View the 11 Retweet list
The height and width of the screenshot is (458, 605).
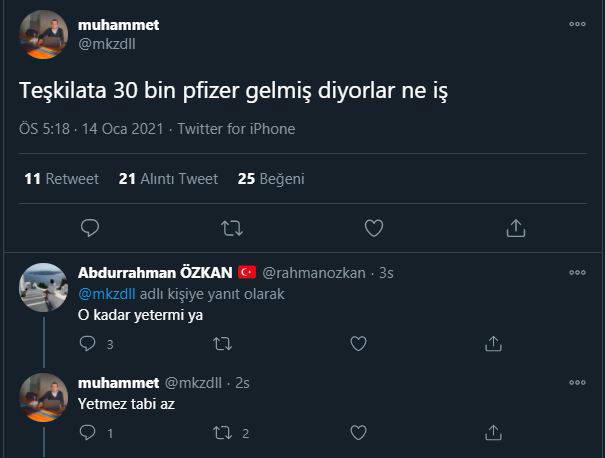61,179
